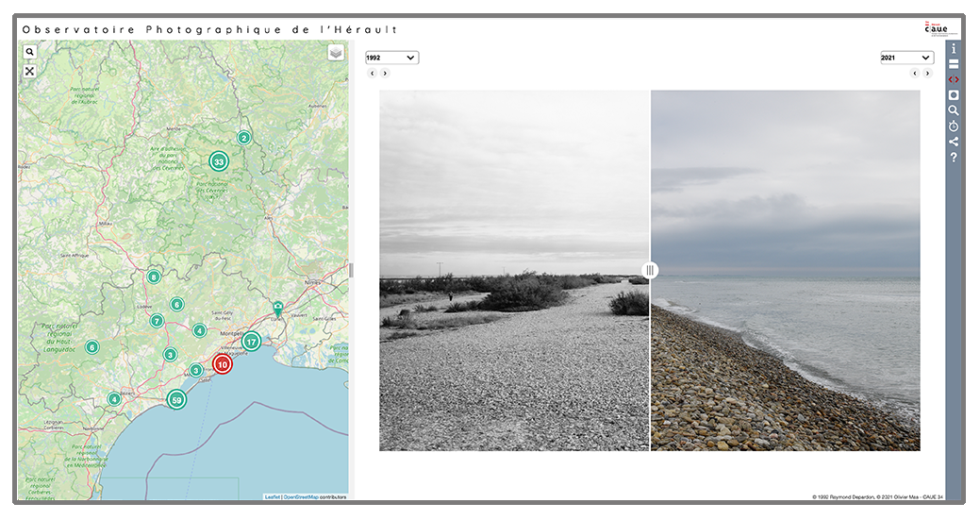Click the magnifier icon in right sidebar
Viewport: 980px width, 520px height.
(x=954, y=110)
